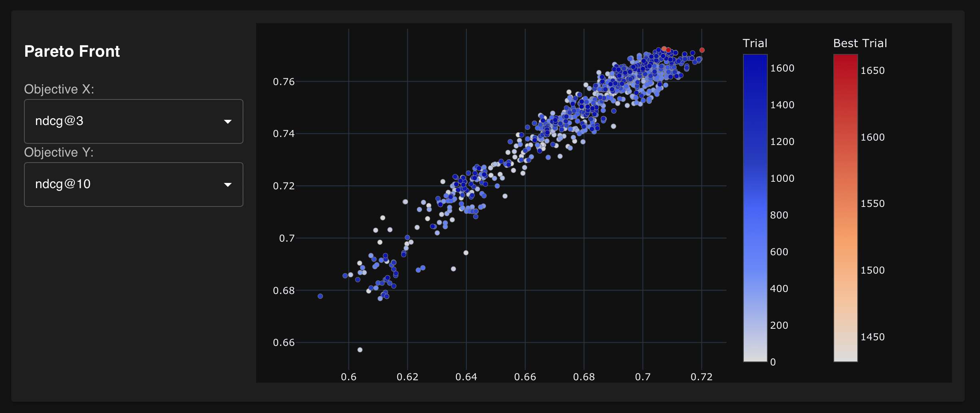Image resolution: width=980 pixels, height=413 pixels.
Task: Click the Pareto Front heading
Action: pyautogui.click(x=72, y=52)
